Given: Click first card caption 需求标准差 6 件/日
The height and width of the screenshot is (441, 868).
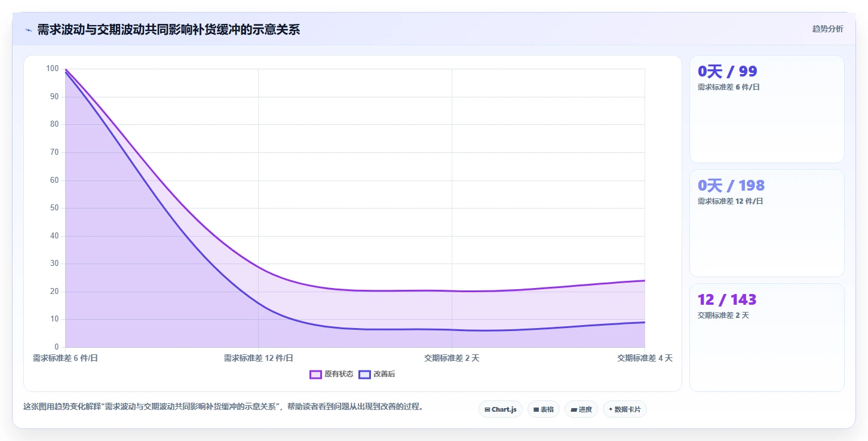Looking at the screenshot, I should 729,87.
